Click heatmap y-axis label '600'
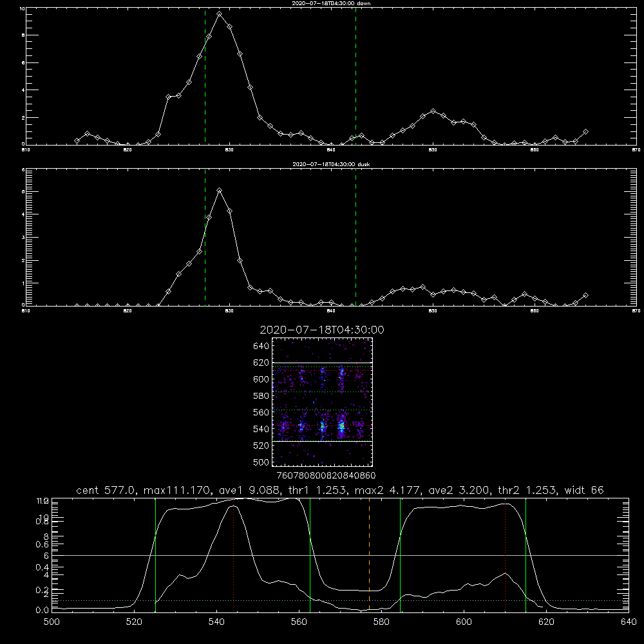Image resolution: width=644 pixels, height=644 pixels. click(261, 379)
